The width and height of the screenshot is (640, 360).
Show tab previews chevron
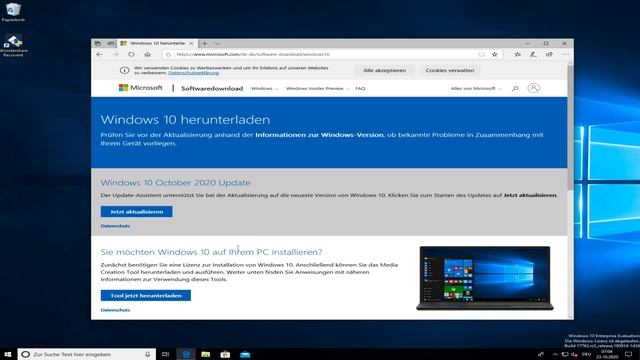[x=218, y=43]
